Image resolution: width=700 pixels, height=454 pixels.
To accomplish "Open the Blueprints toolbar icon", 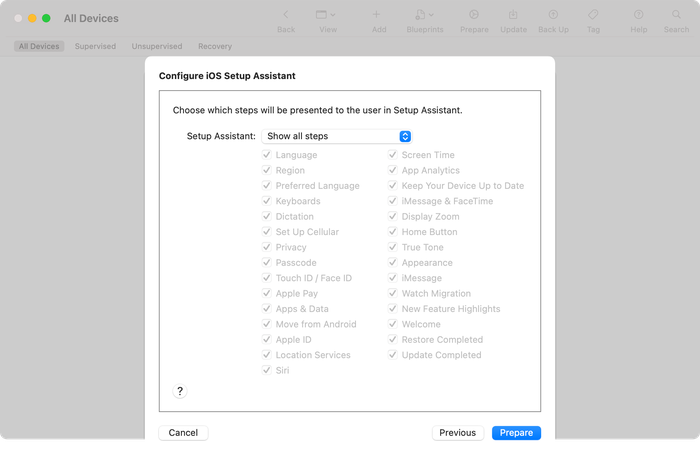I will tap(426, 15).
